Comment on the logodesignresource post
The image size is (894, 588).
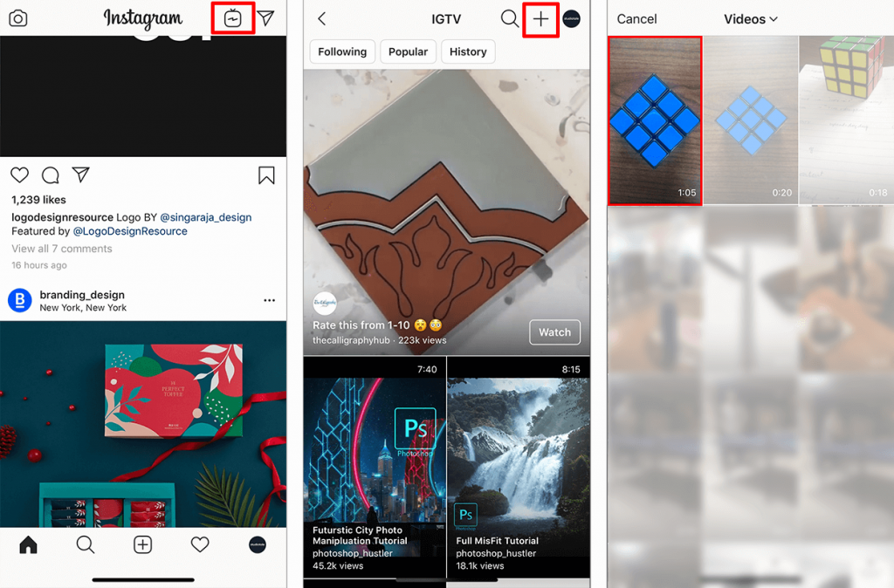click(x=50, y=175)
